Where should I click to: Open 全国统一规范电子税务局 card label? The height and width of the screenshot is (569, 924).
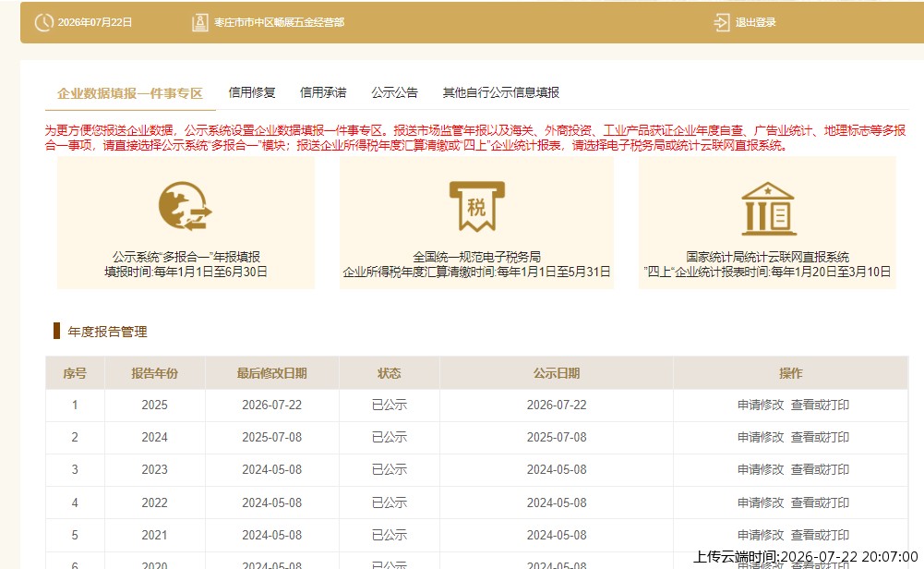476,257
